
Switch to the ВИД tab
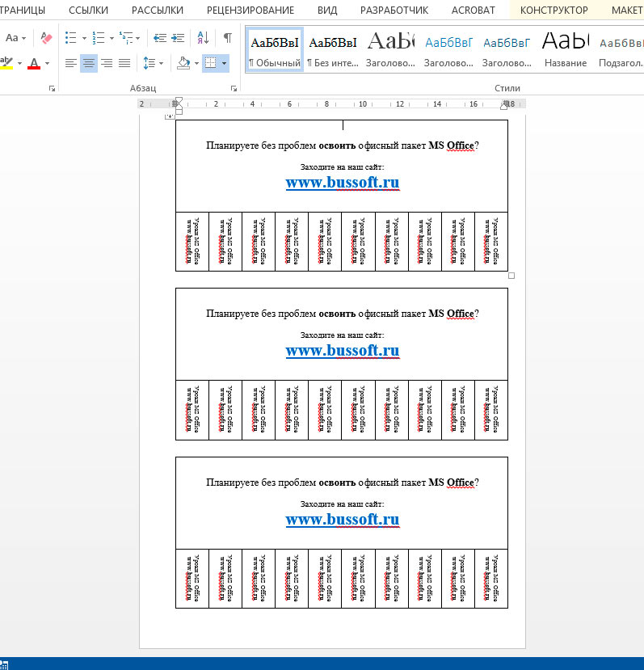[x=327, y=11]
